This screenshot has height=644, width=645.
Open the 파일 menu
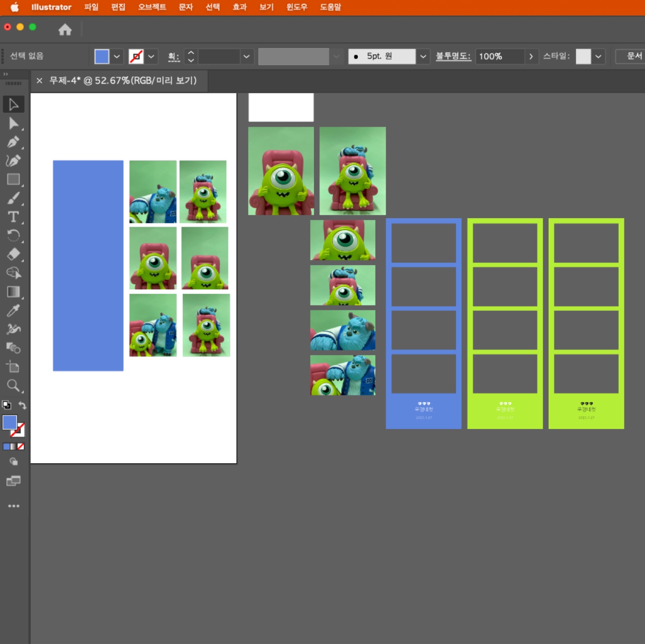[x=91, y=7]
